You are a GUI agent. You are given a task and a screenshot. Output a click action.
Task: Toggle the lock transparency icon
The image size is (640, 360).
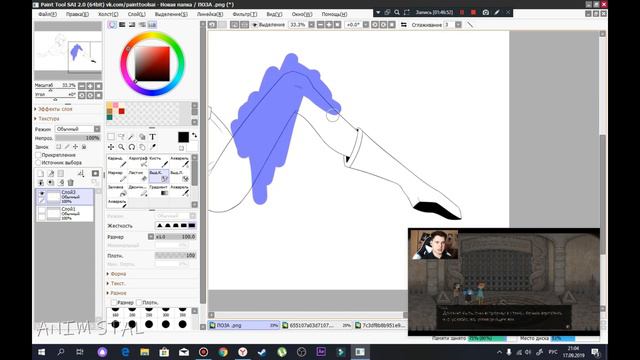[58, 147]
